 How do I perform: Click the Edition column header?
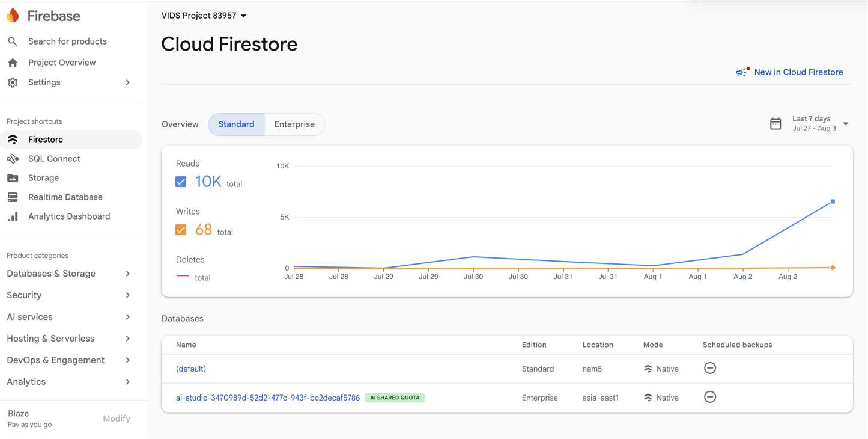click(x=534, y=345)
